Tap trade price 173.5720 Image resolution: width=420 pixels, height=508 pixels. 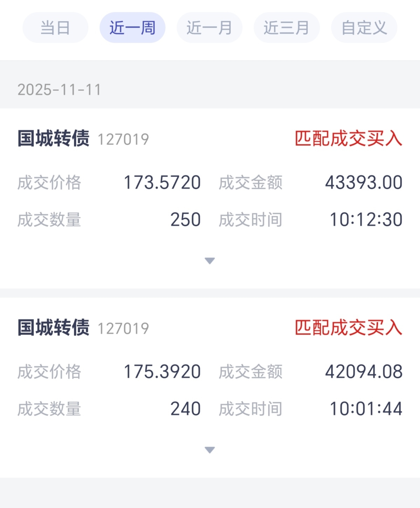(162, 183)
